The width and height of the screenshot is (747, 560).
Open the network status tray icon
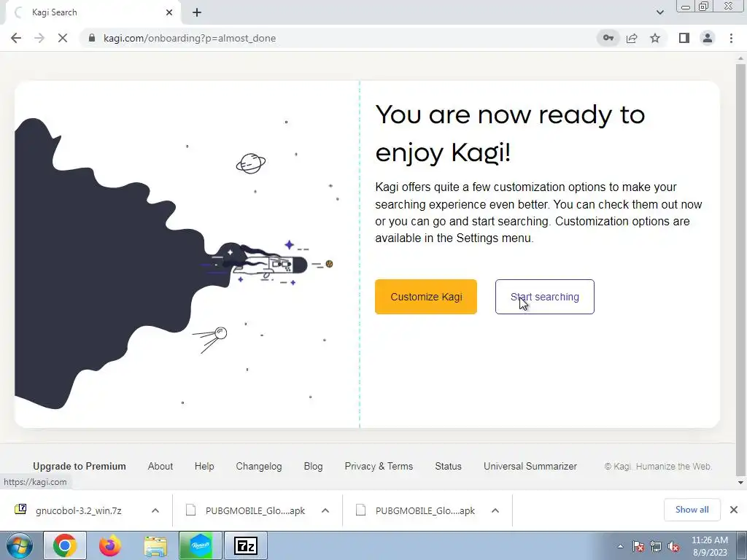click(656, 547)
